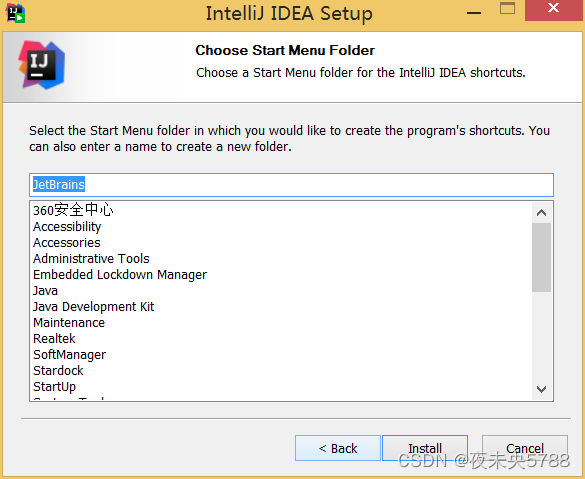Select the 360安全中心 folder
This screenshot has width=585, height=479.
point(73,210)
